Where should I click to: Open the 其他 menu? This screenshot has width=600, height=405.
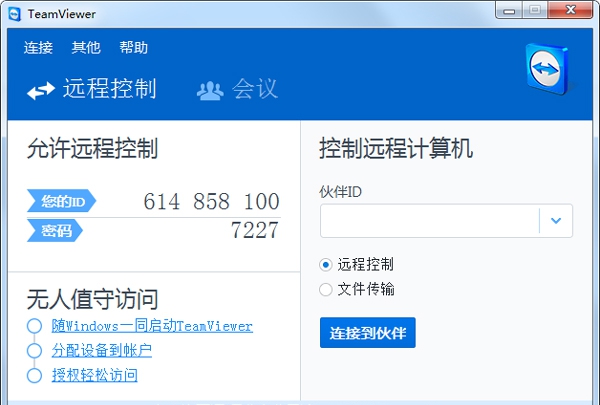(x=86, y=48)
